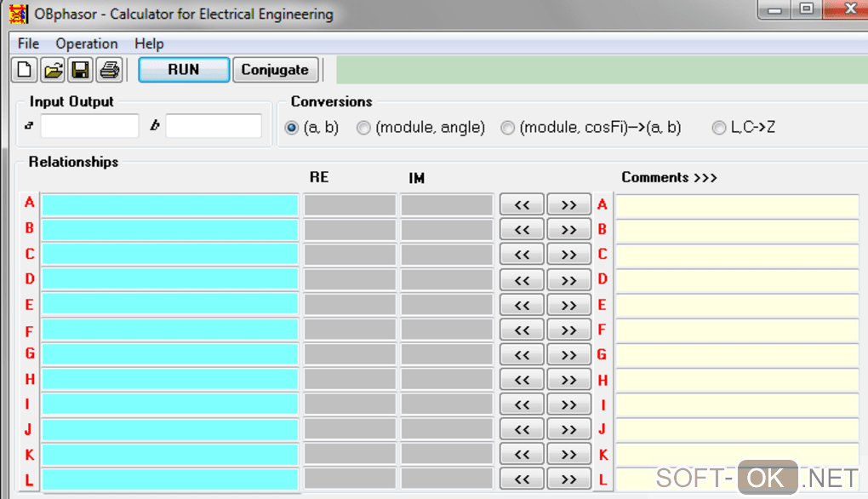Click the Print toolbar icon
This screenshot has height=499, width=868.
coord(110,70)
